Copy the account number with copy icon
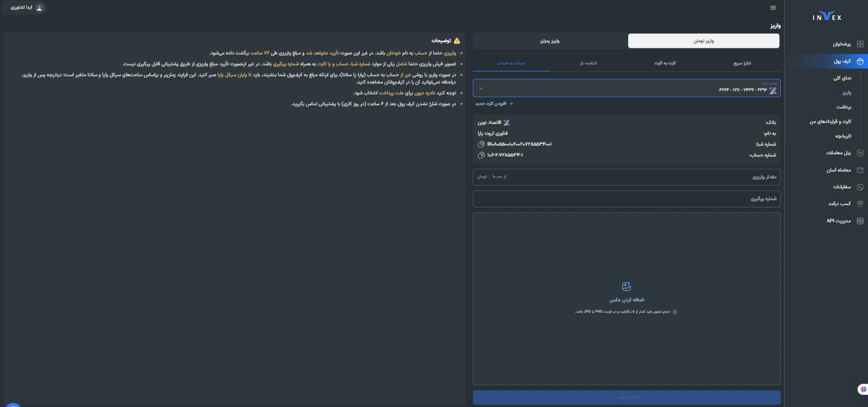868x407 pixels. (481, 155)
